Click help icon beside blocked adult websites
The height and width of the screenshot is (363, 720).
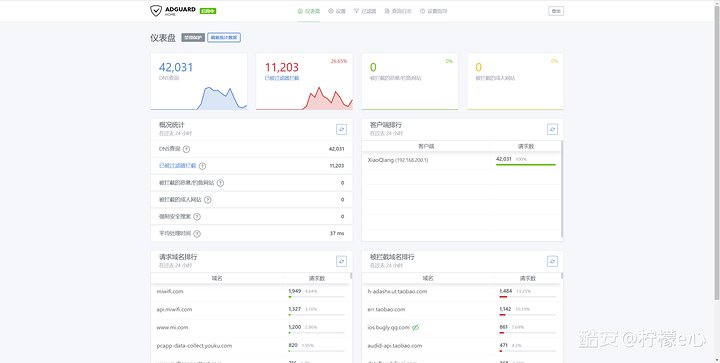pyautogui.click(x=208, y=200)
